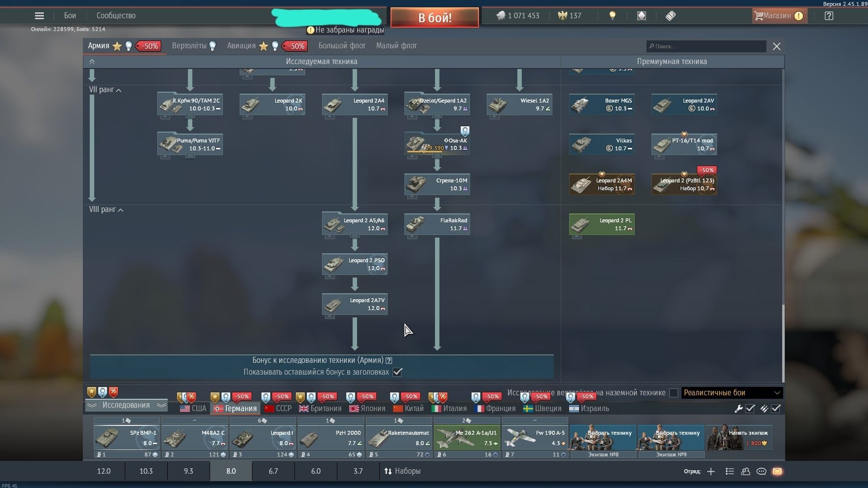Open the Магазин shop button
The height and width of the screenshot is (488, 868).
click(779, 16)
